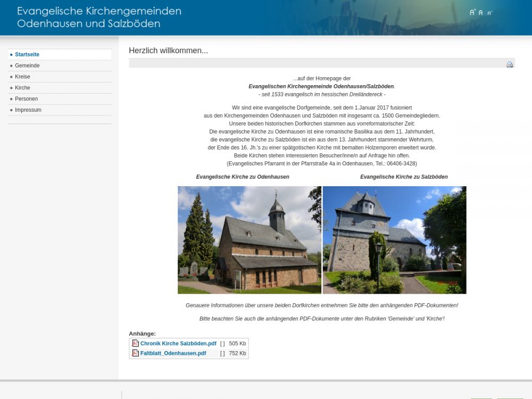
Task: Click the bullet icon next to Startseite
Action: point(11,55)
